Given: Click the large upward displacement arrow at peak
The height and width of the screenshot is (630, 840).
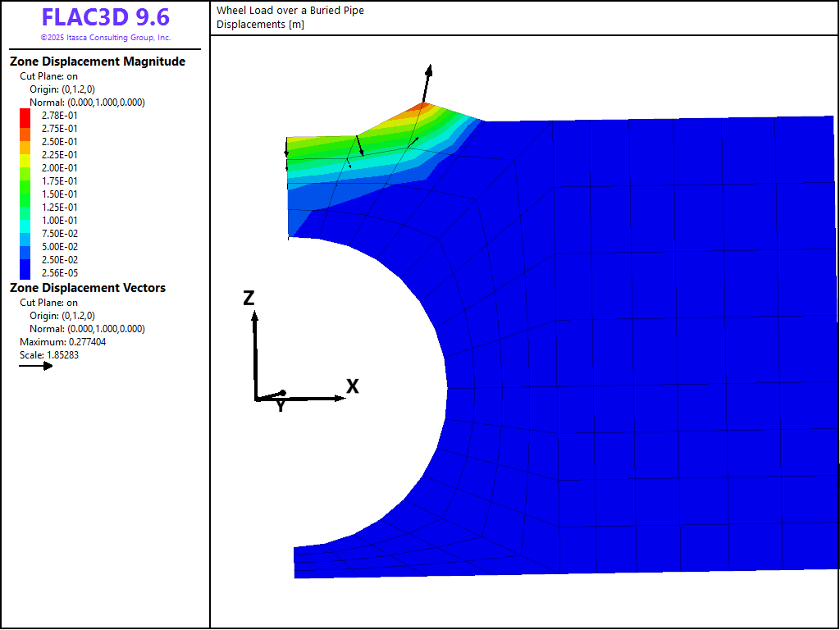Looking at the screenshot, I should [x=426, y=84].
